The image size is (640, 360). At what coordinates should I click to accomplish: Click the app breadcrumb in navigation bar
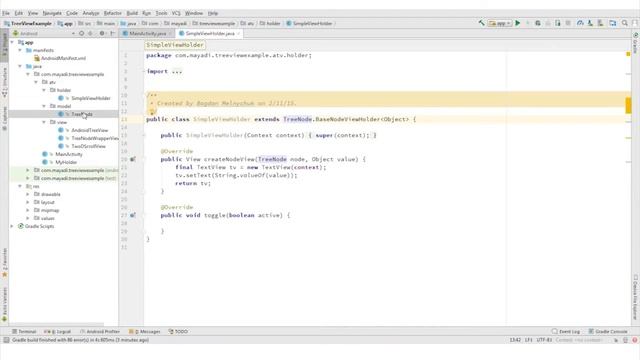(x=65, y=23)
